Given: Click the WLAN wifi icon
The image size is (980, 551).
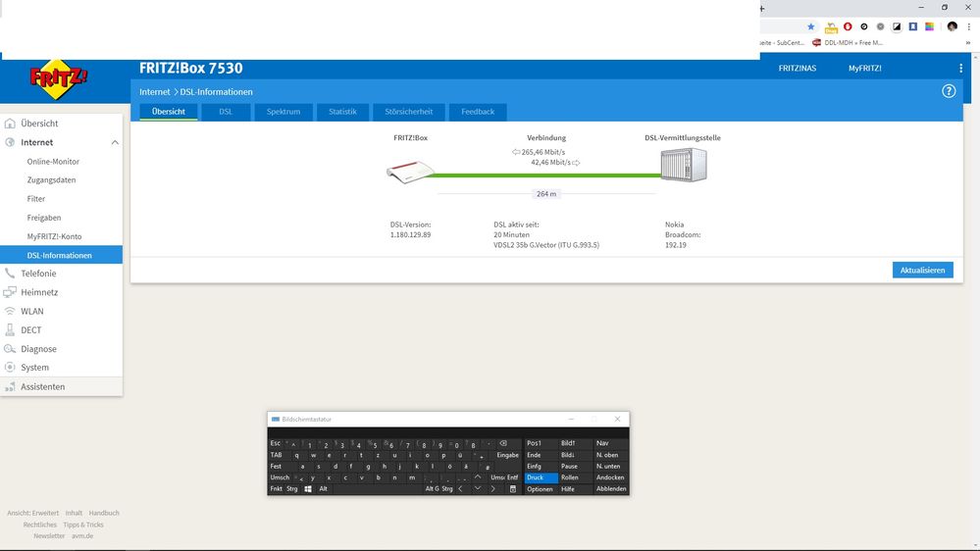Looking at the screenshot, I should [x=10, y=311].
